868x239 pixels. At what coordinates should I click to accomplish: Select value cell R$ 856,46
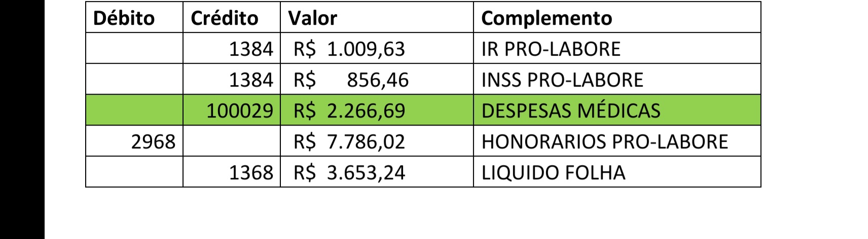click(x=377, y=79)
